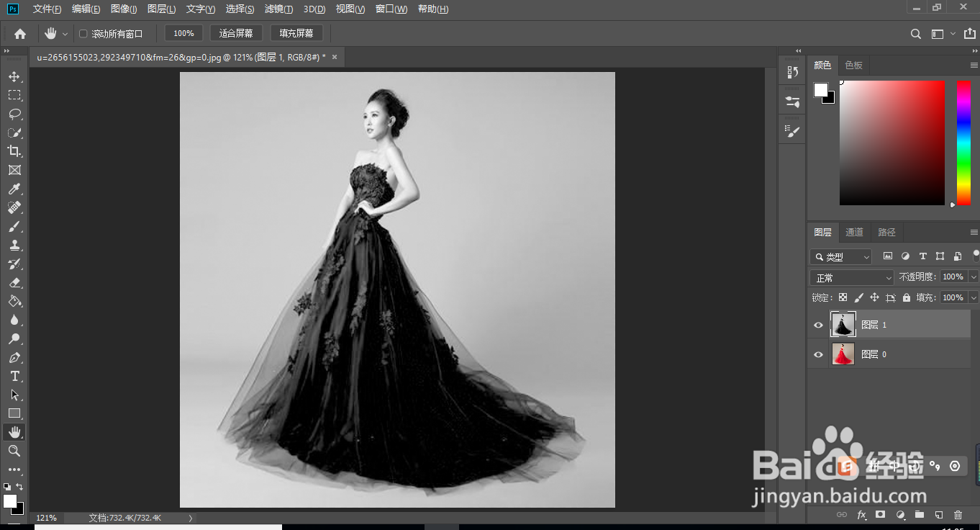Select the Crop tool
Viewport: 980px width, 530px height.
[14, 151]
